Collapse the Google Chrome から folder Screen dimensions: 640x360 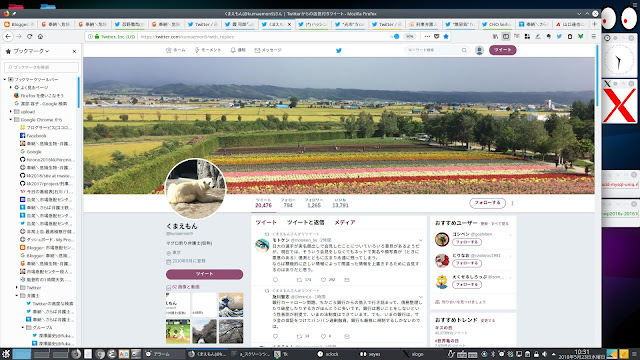[11, 120]
